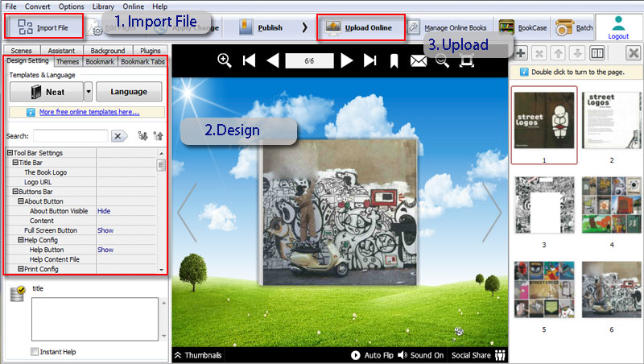Open the File menu
644x364 pixels.
coord(10,6)
